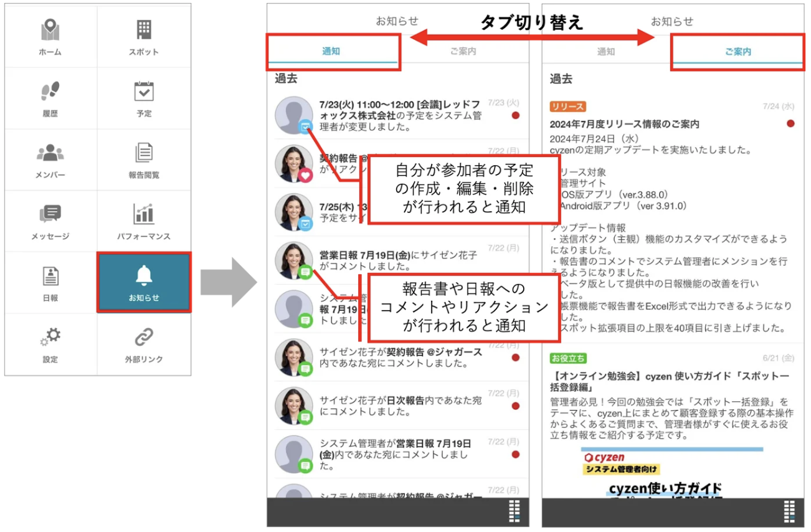The height and width of the screenshot is (532, 811).
Task: Click the calendar badge on the 7/23 notification avatar
Action: (x=305, y=127)
